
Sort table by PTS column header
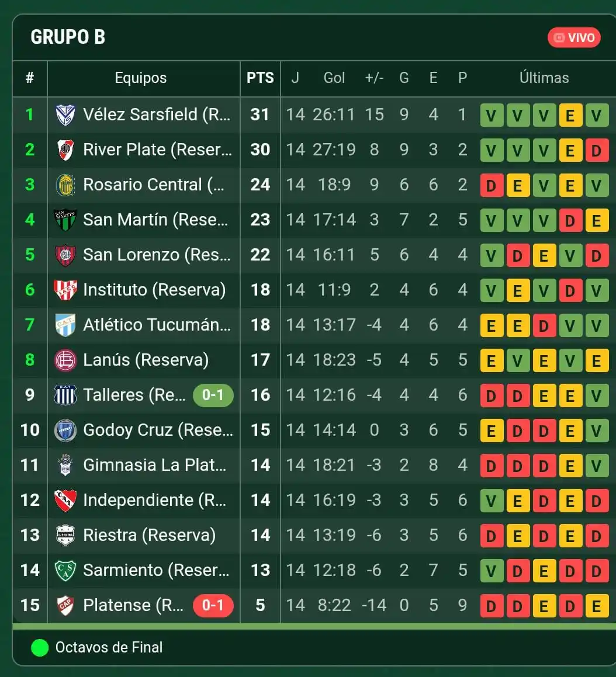pos(260,78)
